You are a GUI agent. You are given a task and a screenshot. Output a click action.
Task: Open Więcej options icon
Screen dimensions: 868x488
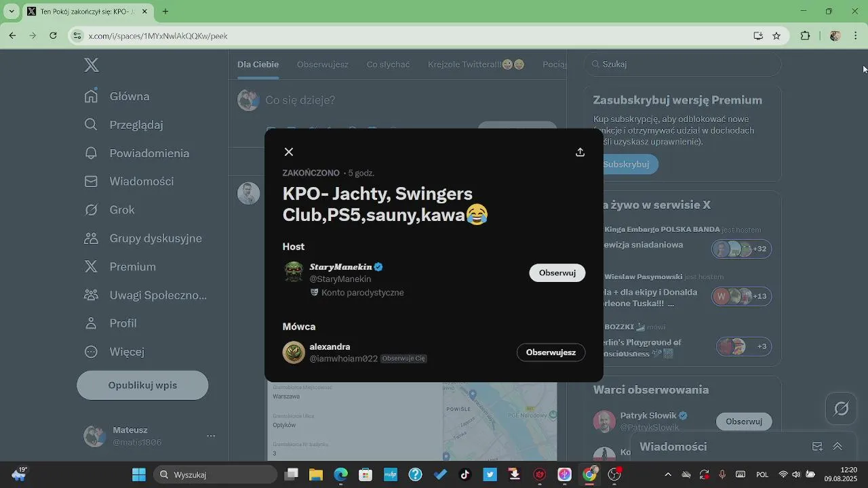tap(92, 352)
